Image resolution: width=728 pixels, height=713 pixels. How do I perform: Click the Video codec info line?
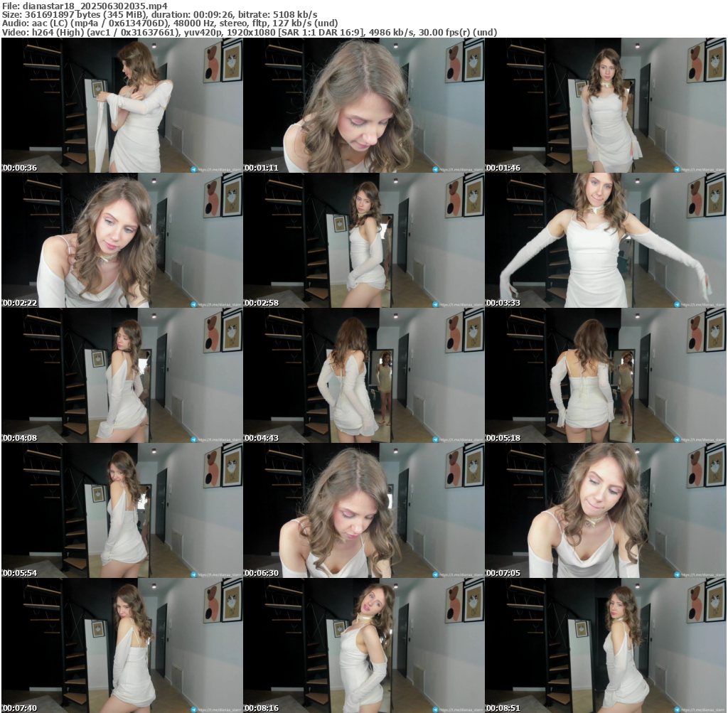click(249, 32)
